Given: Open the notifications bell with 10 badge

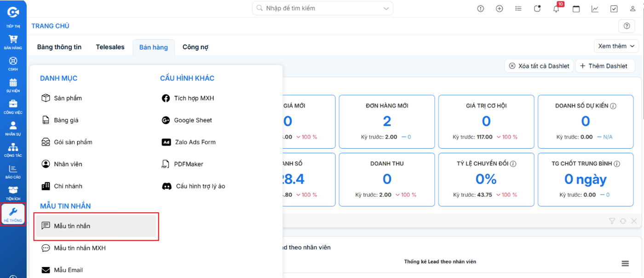Looking at the screenshot, I should click(557, 8).
